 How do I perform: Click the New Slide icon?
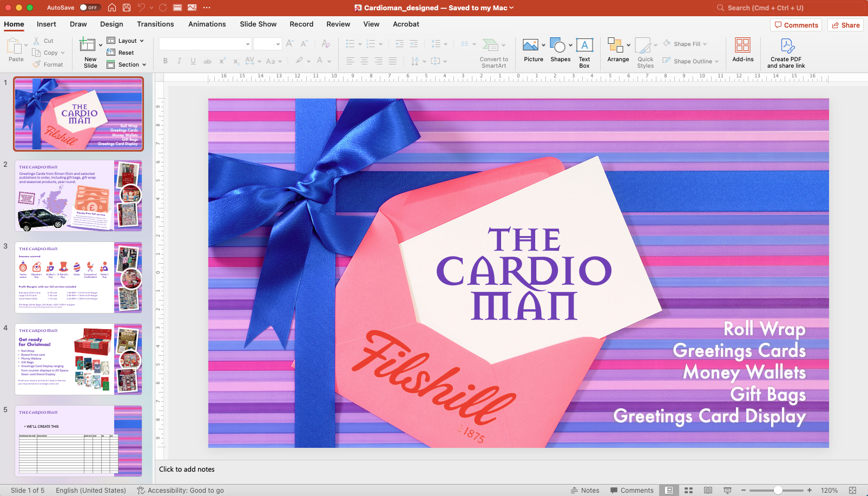[87, 45]
